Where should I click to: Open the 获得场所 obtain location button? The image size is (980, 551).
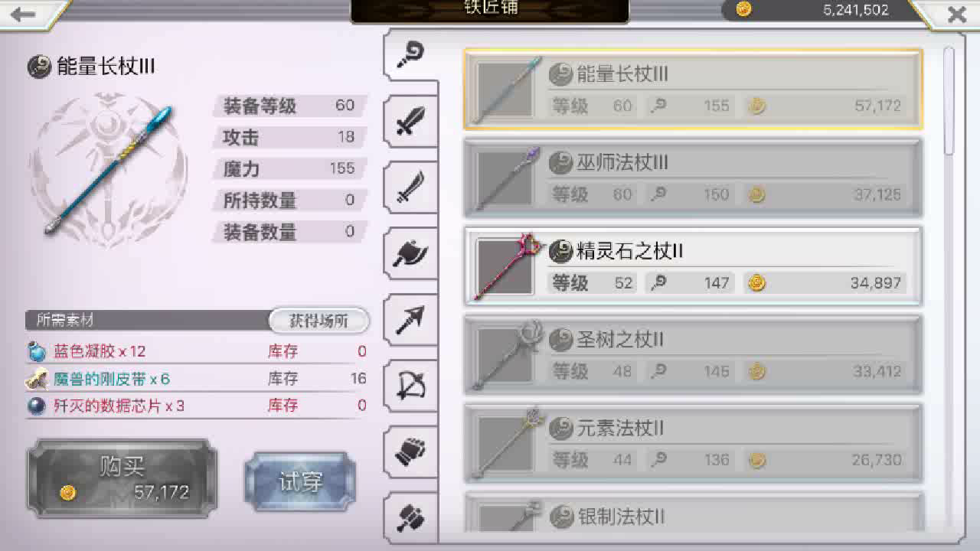318,321
